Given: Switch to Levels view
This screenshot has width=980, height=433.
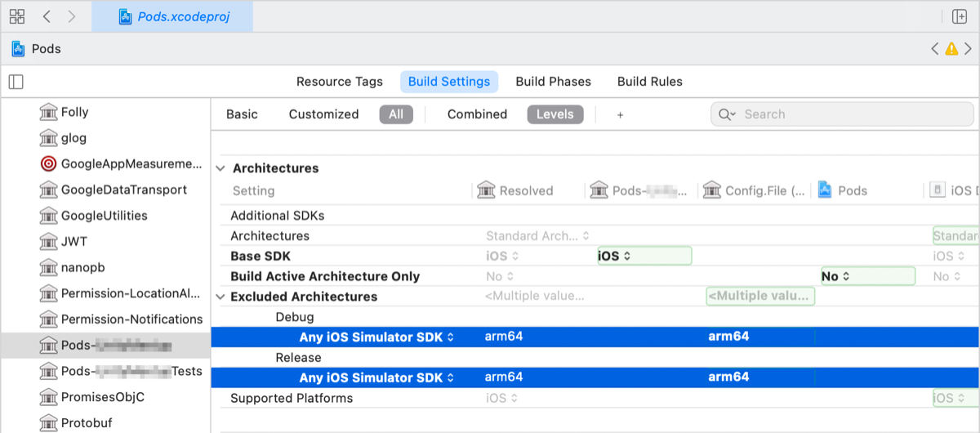Looking at the screenshot, I should point(555,114).
